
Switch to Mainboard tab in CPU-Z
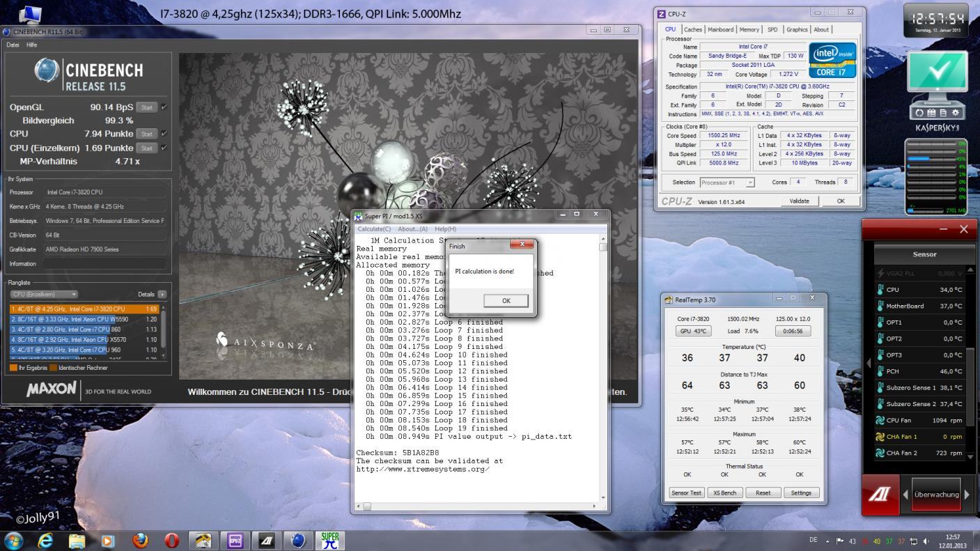coord(721,29)
